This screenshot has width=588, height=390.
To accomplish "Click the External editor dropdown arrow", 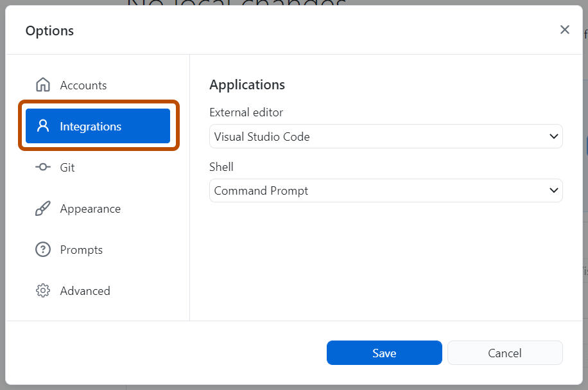I will click(553, 136).
